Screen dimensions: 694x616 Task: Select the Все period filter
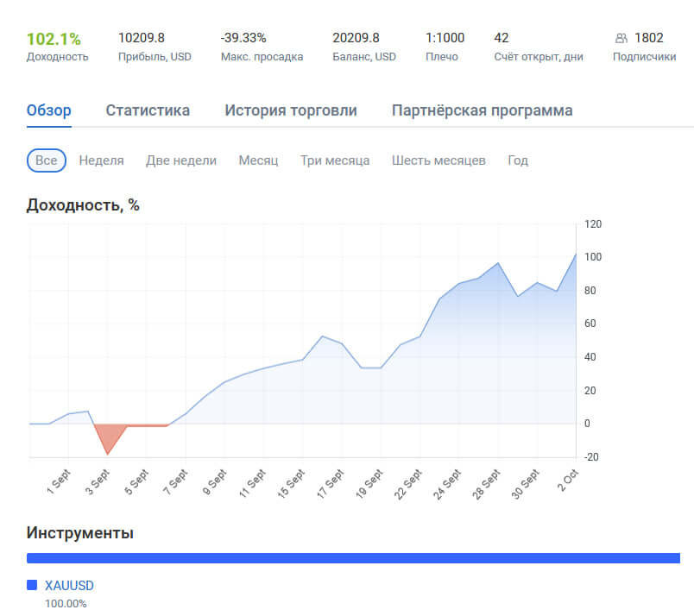47,160
